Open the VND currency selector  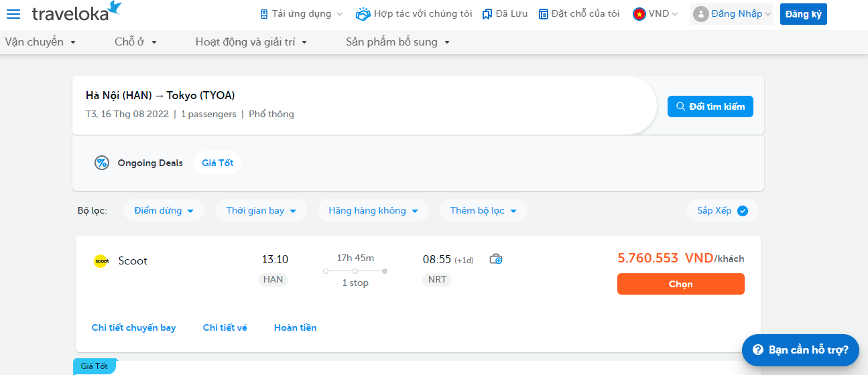pos(656,13)
